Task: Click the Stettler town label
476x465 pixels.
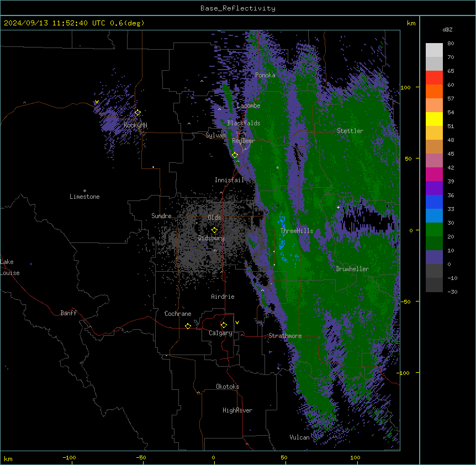Action: [350, 131]
